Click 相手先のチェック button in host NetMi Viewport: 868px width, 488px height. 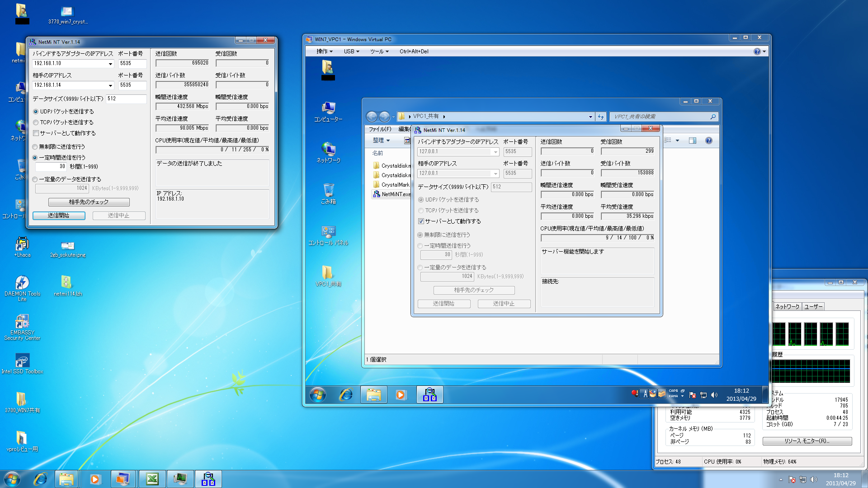click(89, 202)
